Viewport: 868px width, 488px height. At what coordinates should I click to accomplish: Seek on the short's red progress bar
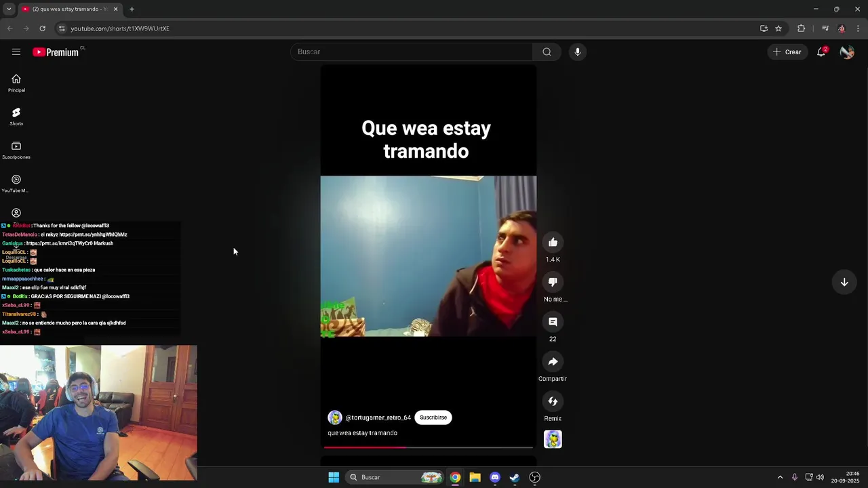pyautogui.click(x=429, y=447)
